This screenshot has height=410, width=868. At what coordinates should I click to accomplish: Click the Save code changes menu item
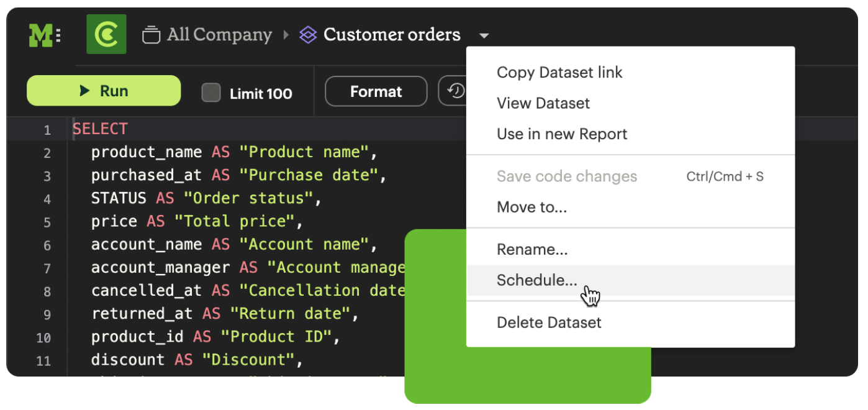tap(566, 176)
